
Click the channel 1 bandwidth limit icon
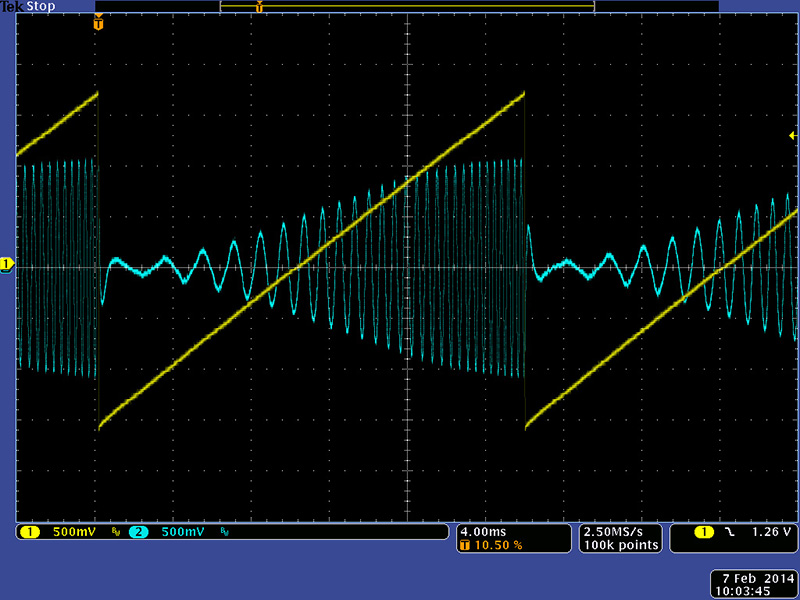(115, 533)
